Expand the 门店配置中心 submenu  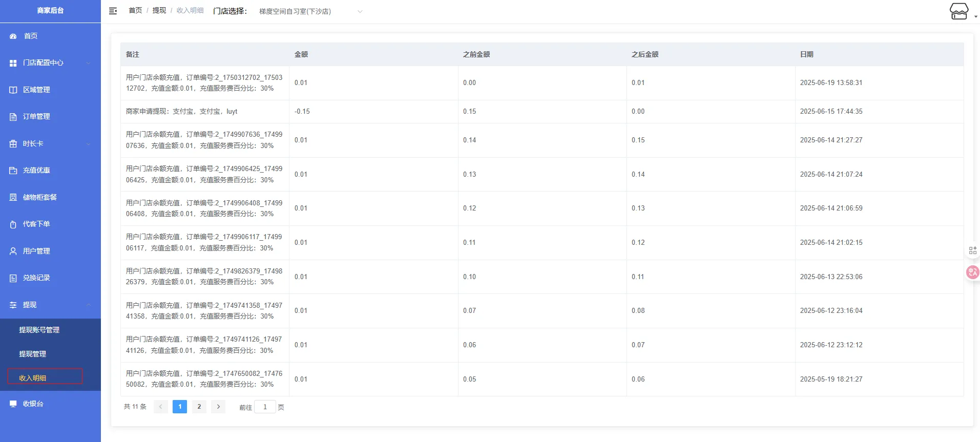tap(50, 63)
